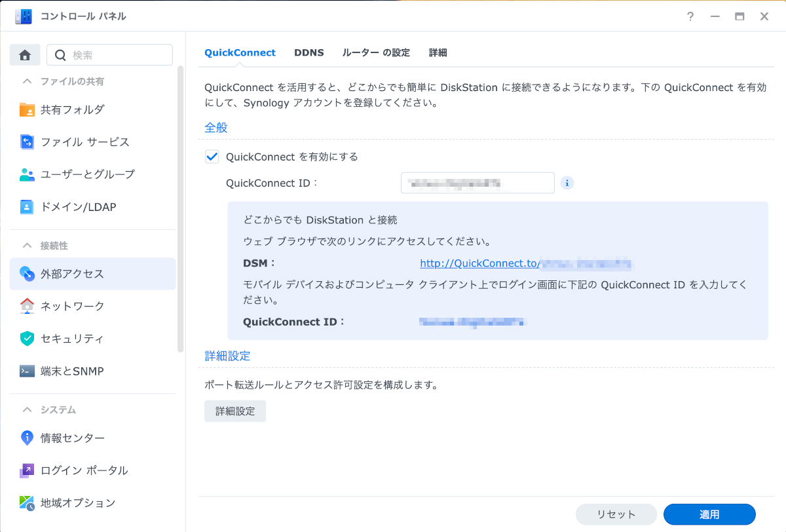Switch to the QuickConnect tab
Viewport: 786px width, 532px height.
[x=240, y=53]
